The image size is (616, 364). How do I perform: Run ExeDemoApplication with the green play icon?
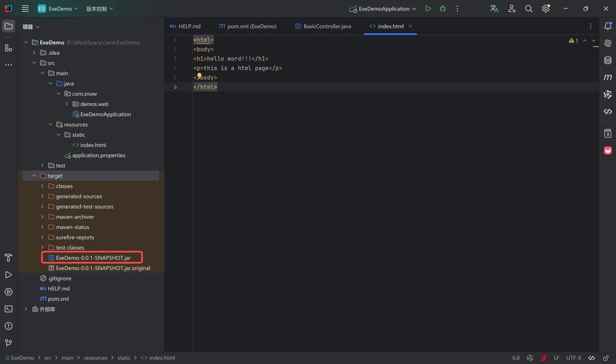click(428, 9)
